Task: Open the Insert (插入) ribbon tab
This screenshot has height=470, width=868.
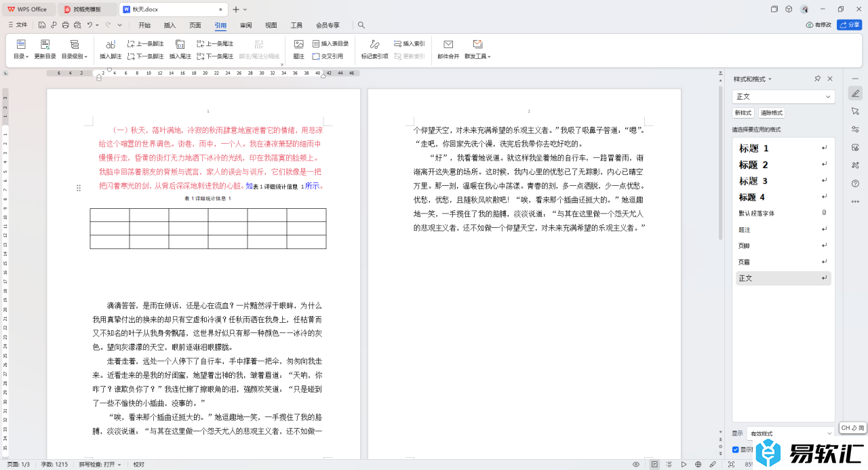Action: tap(170, 25)
